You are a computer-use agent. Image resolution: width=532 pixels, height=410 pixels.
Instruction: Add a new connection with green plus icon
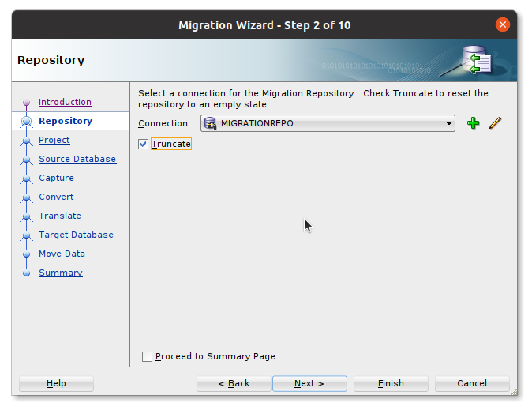[x=473, y=123]
